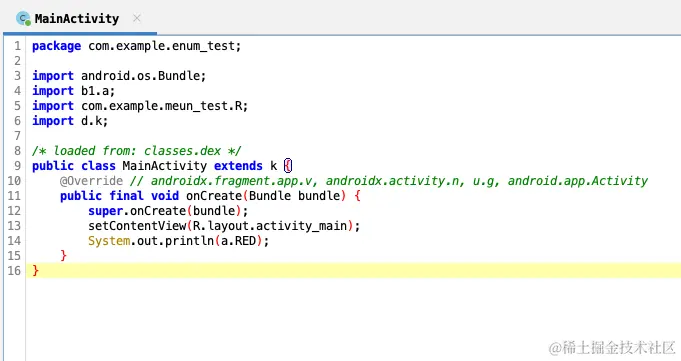The height and width of the screenshot is (361, 681).
Task: Click the Bundle bundle parameter
Action: tap(294, 196)
